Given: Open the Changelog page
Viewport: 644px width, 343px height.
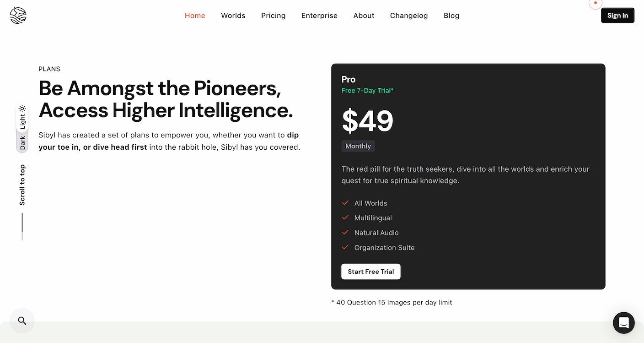Looking at the screenshot, I should coord(409,16).
